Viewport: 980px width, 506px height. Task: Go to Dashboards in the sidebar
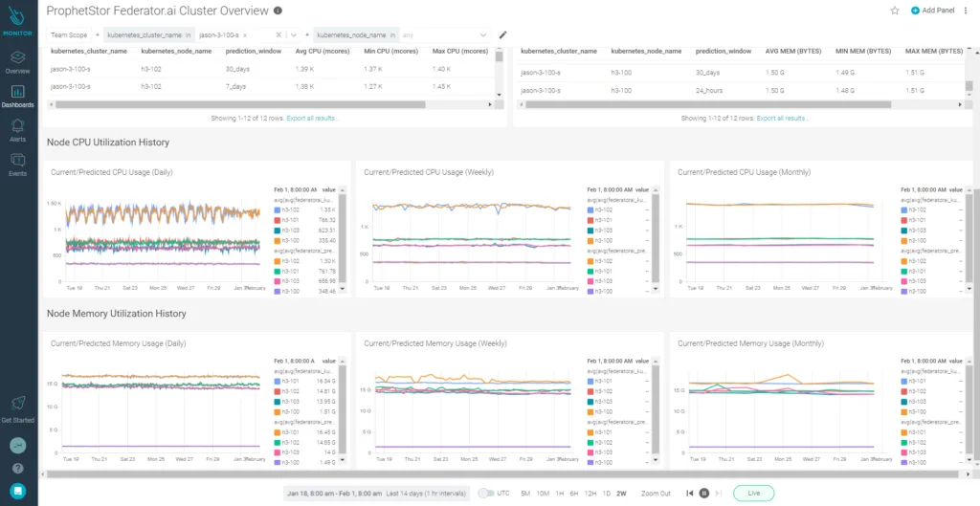(17, 96)
